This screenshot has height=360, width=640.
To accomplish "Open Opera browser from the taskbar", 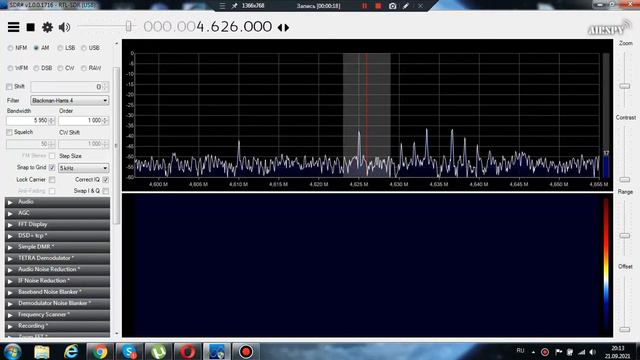I will 187,351.
